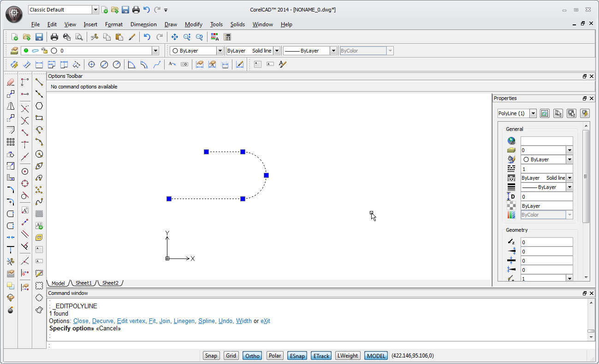Image resolution: width=599 pixels, height=364 pixels.
Task: Select the Explode bomb icon
Action: (11, 310)
